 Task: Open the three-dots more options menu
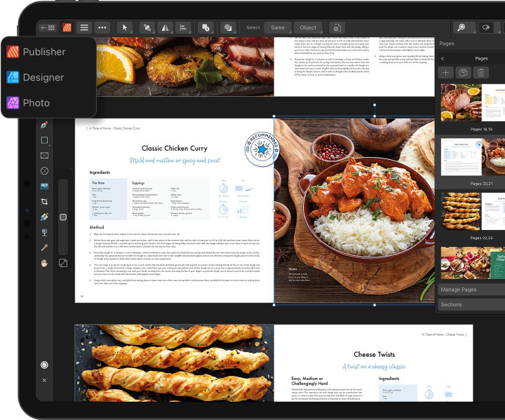point(102,28)
